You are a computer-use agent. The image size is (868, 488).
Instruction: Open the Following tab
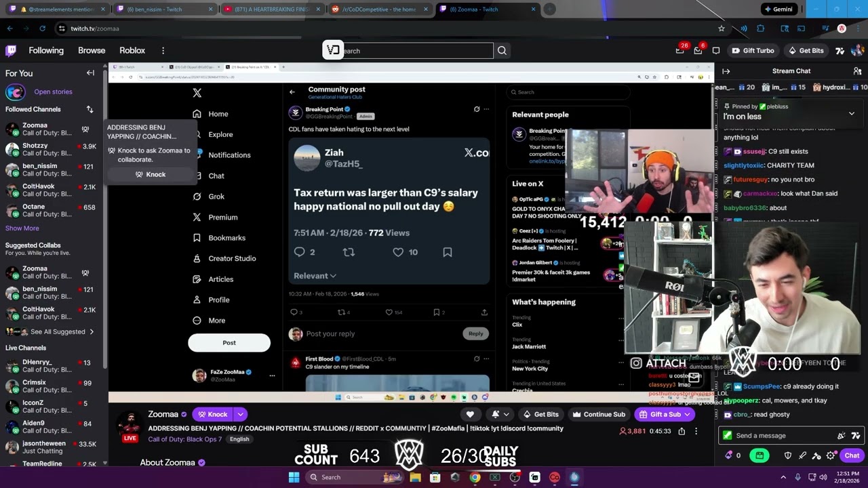tap(46, 51)
